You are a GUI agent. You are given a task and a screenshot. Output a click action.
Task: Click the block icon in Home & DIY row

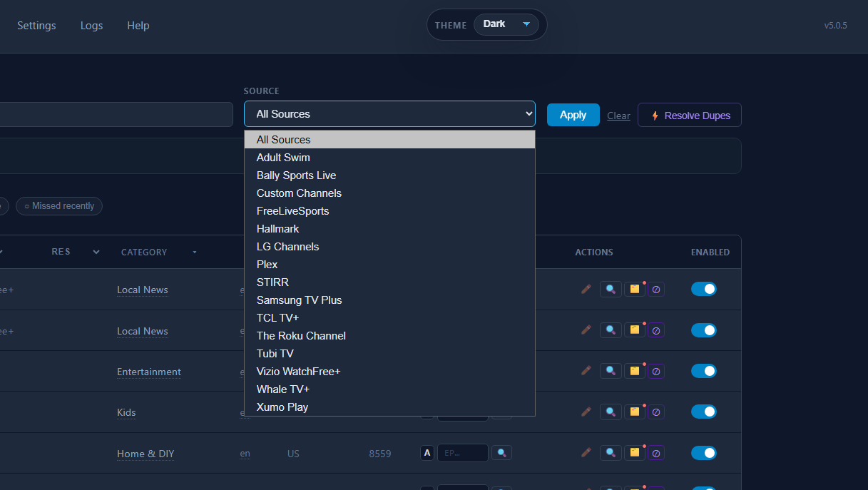click(x=656, y=453)
